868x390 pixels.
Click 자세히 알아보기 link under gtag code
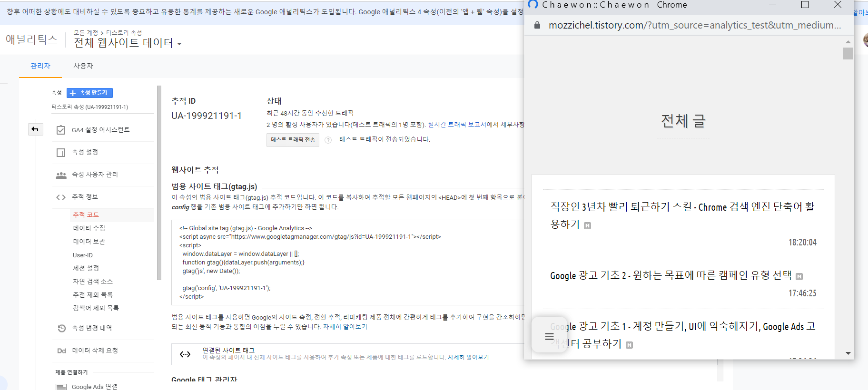345,327
